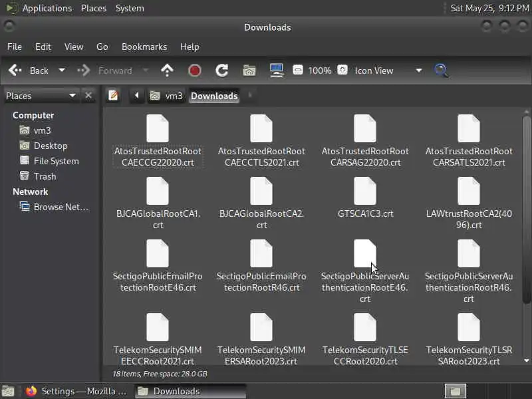Select the BJCAGlobalRootCA1.crt file icon
532x399 pixels.
click(158, 191)
